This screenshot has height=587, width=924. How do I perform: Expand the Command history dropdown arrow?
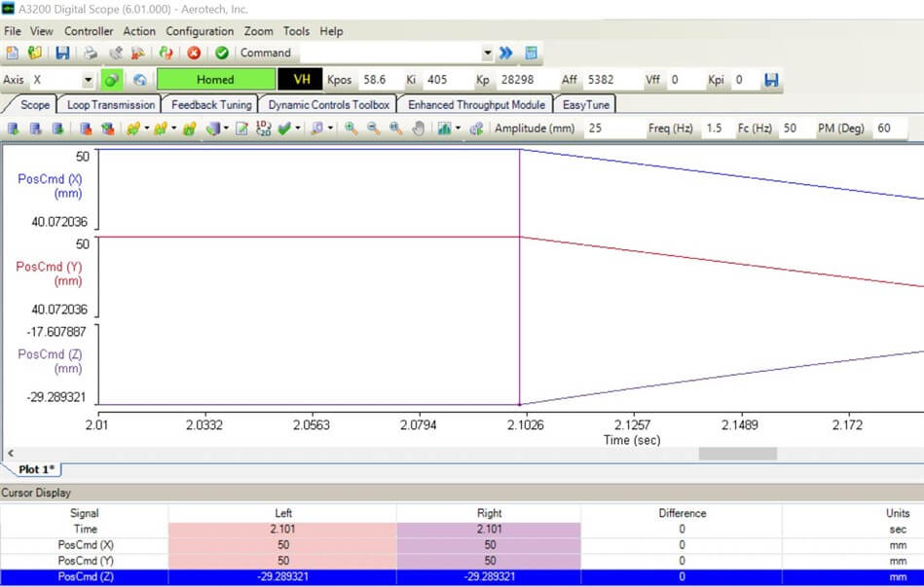point(488,53)
